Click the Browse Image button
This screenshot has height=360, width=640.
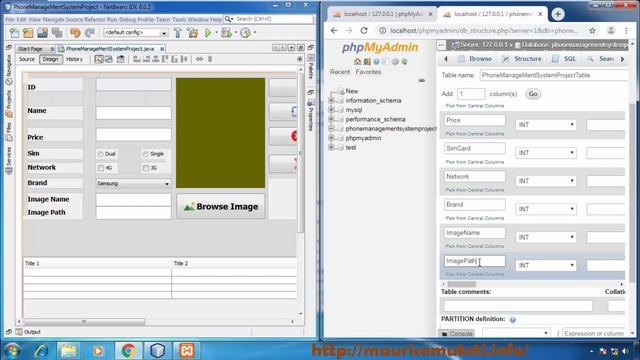tap(220, 207)
